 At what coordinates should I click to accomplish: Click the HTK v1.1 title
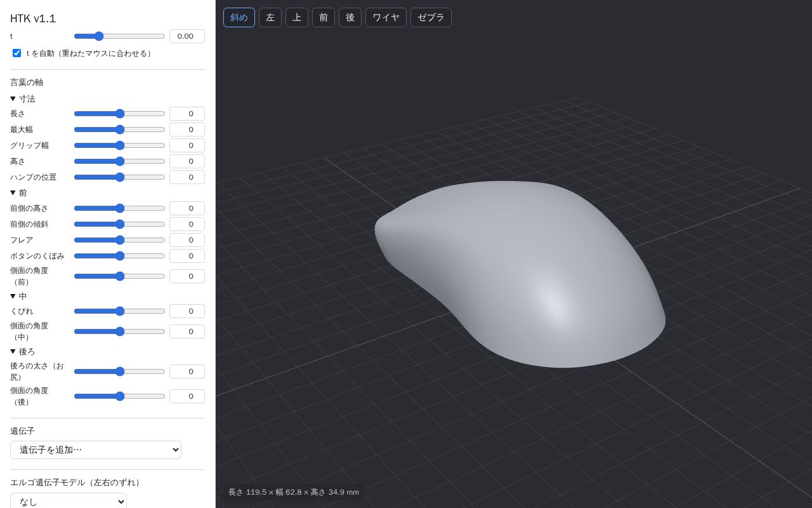33,19
